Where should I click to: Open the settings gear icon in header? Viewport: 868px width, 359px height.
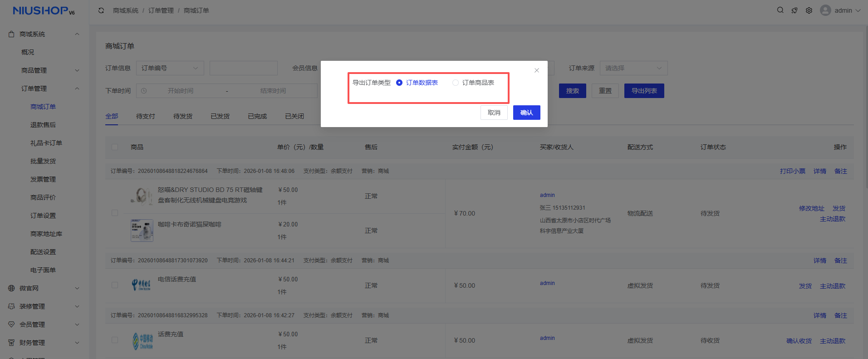(x=809, y=10)
